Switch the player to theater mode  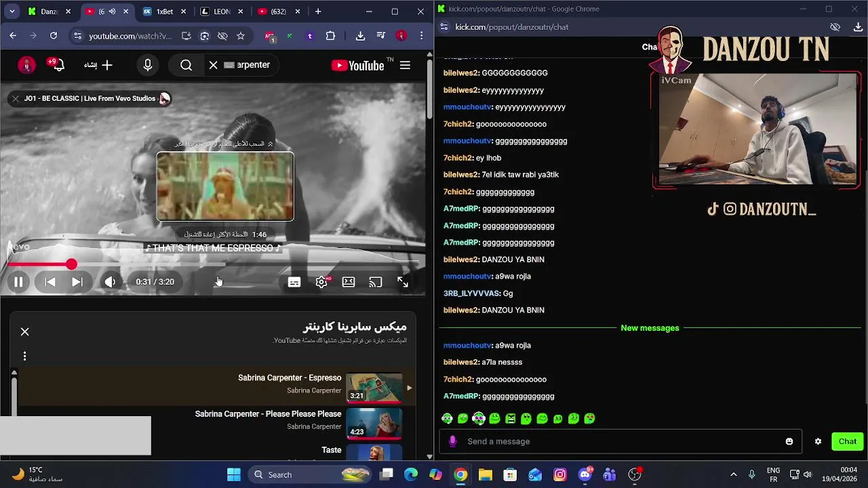click(349, 282)
